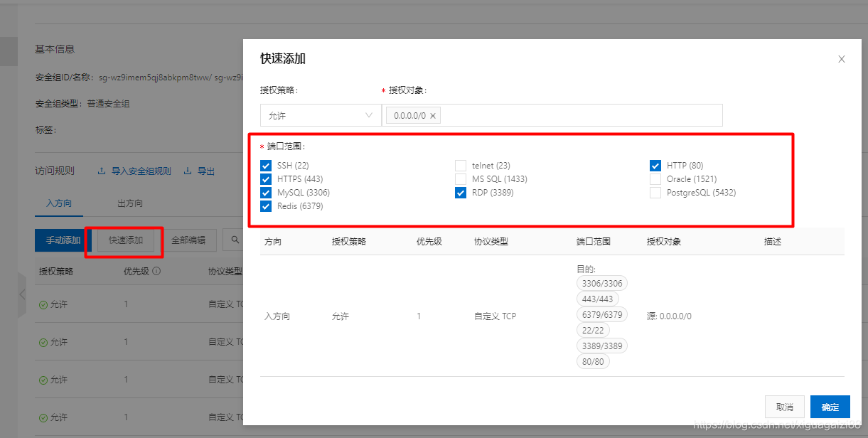Viewport: 868px width, 438px height.
Task: Disable the RDP (3389) checkbox
Action: 461,192
